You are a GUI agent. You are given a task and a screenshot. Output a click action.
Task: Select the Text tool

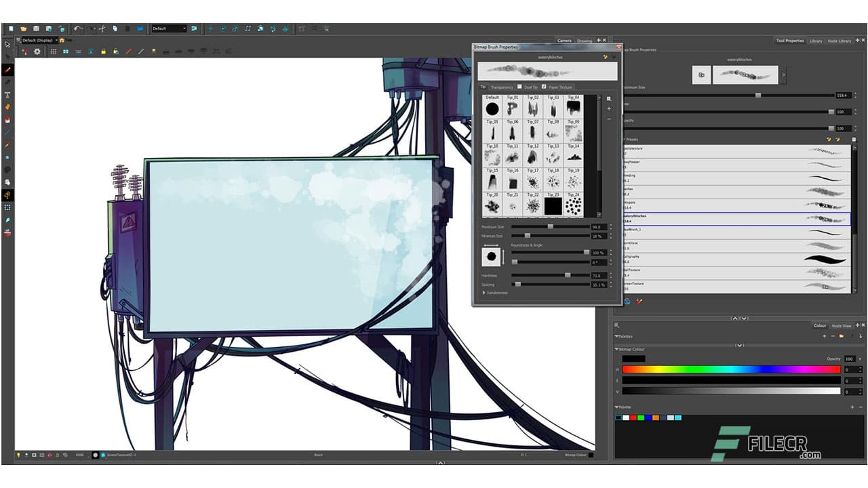click(x=7, y=95)
